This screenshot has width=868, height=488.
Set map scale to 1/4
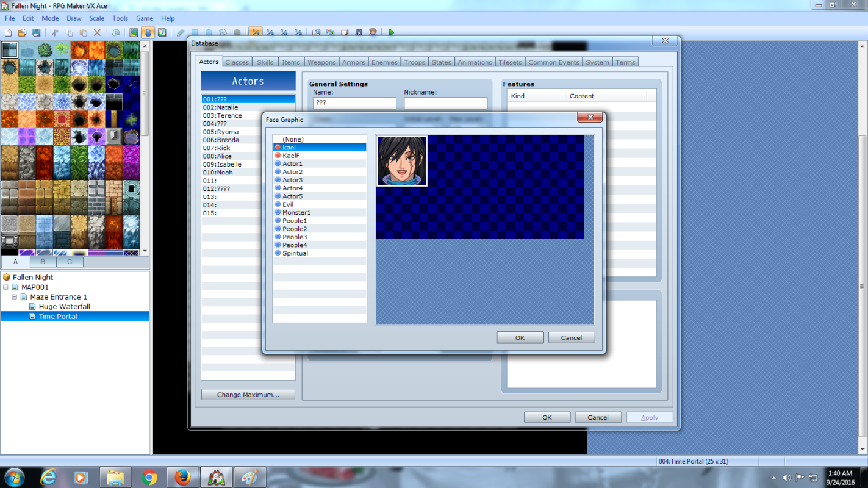(x=284, y=32)
